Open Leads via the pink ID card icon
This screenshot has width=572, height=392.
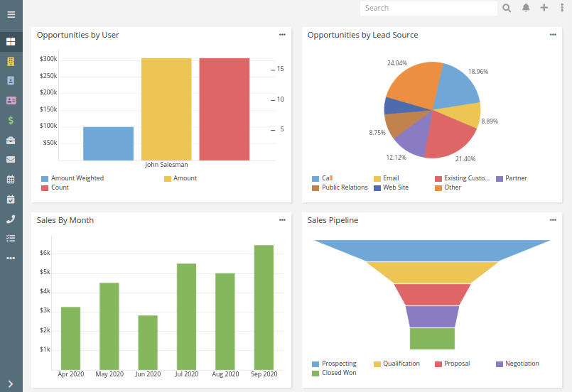coord(11,100)
